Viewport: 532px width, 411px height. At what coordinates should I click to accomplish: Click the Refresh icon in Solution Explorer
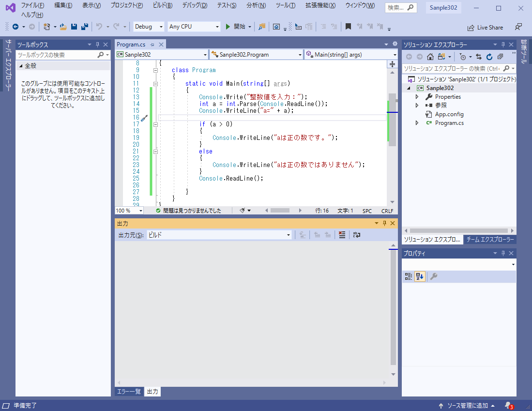(489, 57)
